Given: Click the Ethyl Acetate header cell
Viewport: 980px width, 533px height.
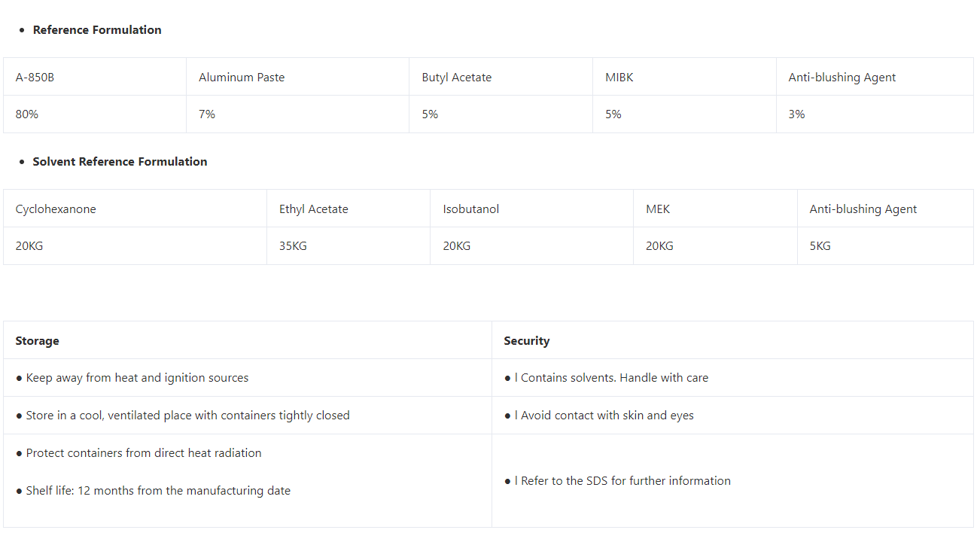Looking at the screenshot, I should [348, 209].
